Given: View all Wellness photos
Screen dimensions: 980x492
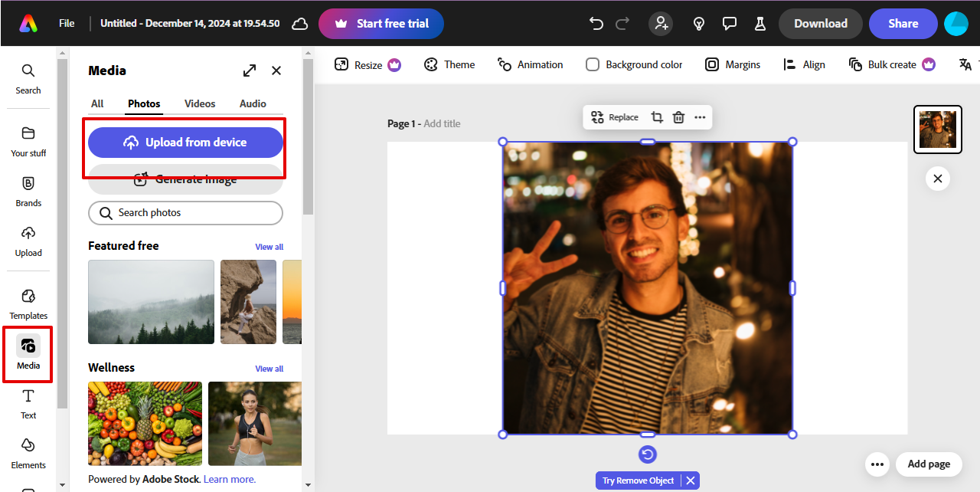Looking at the screenshot, I should pyautogui.click(x=269, y=369).
